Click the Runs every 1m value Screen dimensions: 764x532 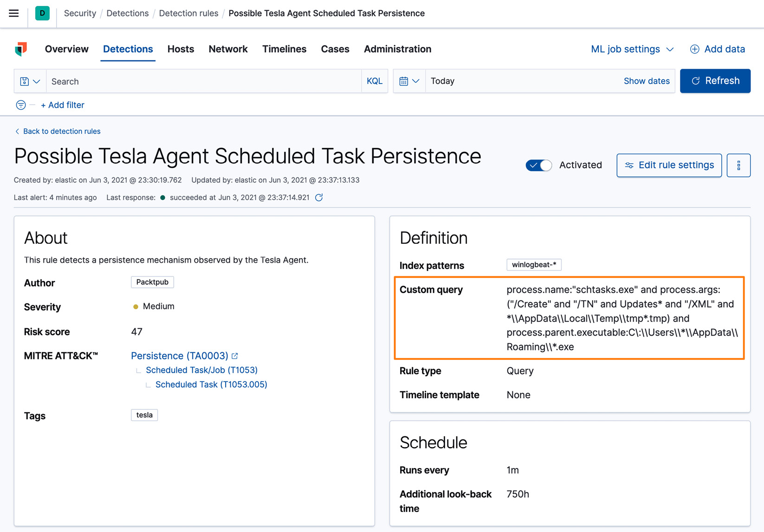pyautogui.click(x=512, y=470)
